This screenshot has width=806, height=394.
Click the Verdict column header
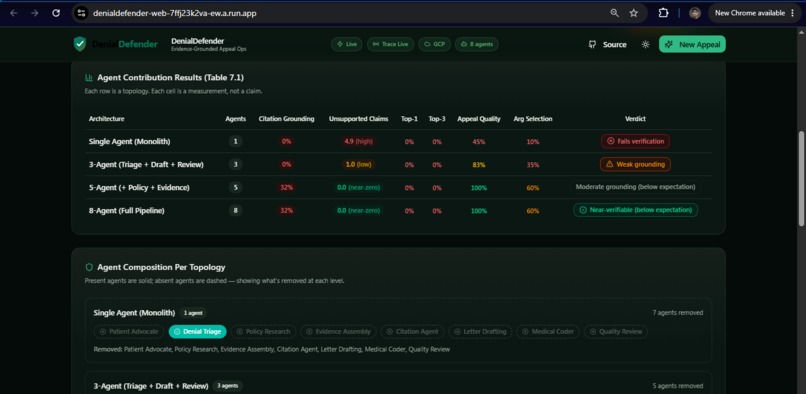635,119
